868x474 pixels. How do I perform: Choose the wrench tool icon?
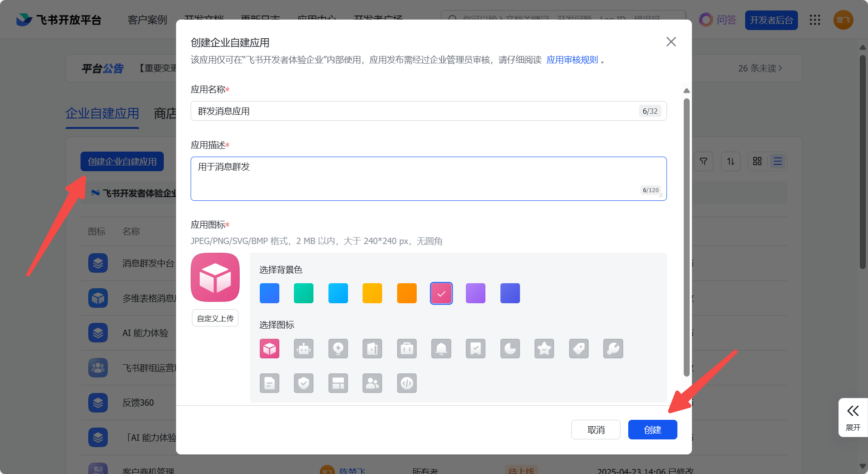(x=613, y=349)
